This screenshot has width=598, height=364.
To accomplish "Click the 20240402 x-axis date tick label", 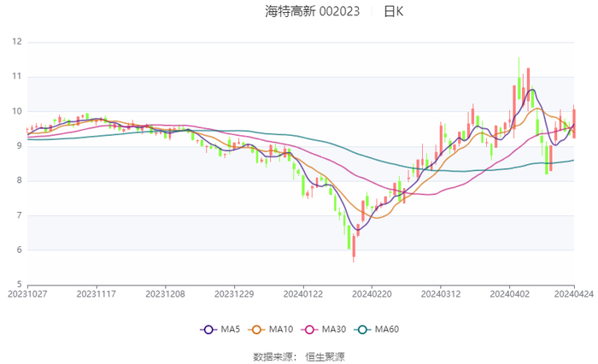I will point(508,293).
